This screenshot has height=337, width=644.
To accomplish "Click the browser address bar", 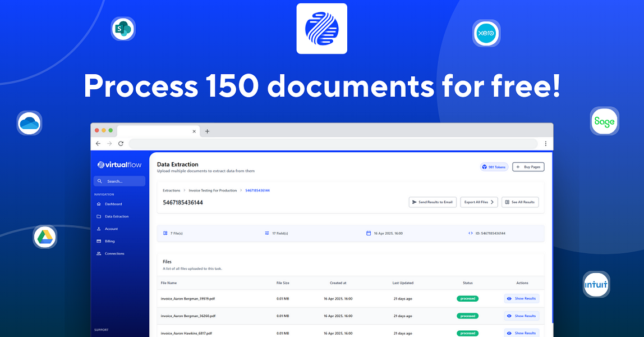I will [333, 143].
